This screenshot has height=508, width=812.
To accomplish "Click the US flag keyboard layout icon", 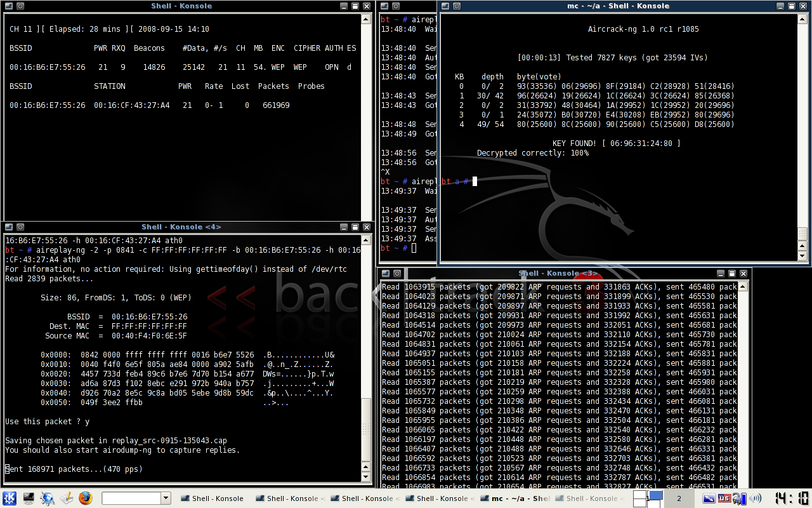I will (724, 498).
